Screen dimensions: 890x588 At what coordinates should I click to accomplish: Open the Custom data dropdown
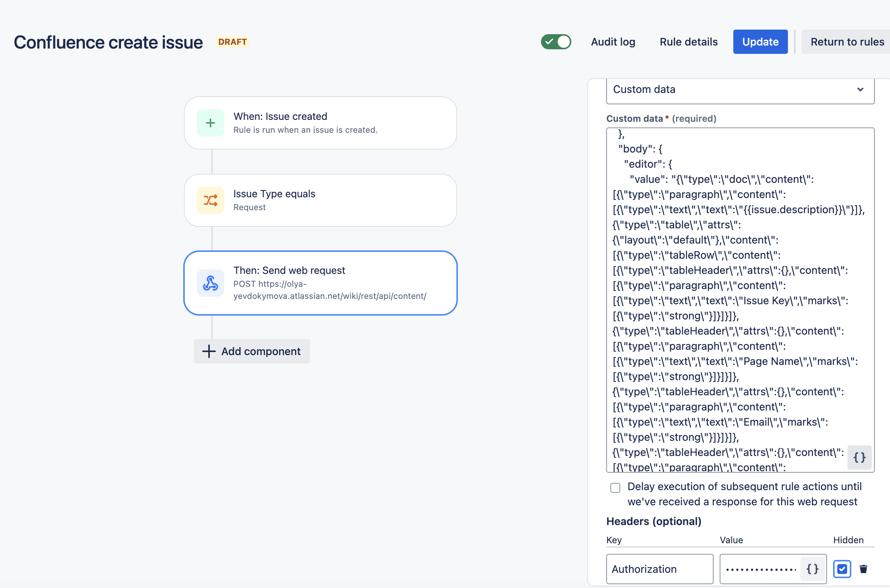tap(740, 90)
